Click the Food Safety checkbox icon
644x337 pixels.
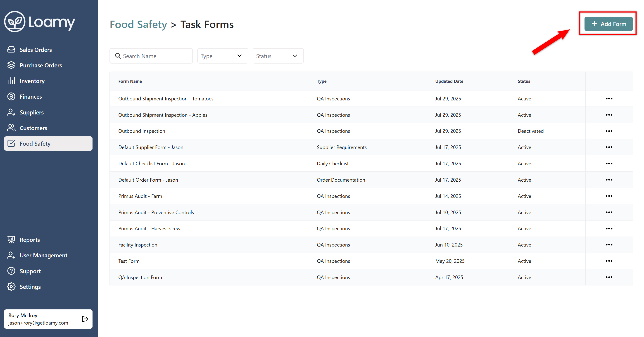pos(11,143)
